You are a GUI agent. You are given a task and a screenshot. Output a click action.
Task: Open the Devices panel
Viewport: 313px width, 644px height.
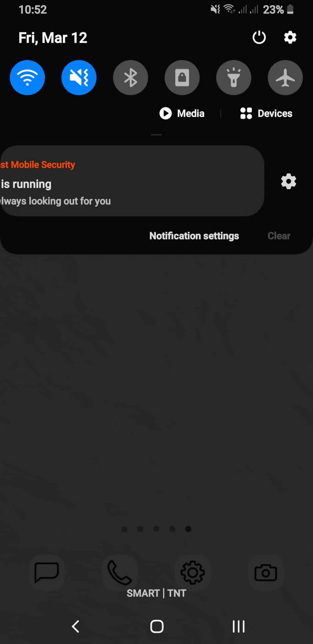point(266,113)
